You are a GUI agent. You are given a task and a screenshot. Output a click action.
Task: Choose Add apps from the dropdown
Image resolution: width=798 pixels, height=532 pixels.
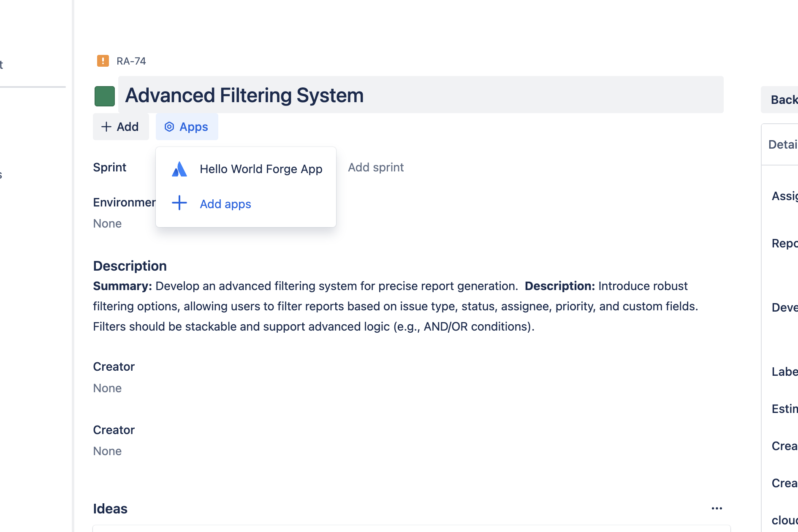coord(246,204)
